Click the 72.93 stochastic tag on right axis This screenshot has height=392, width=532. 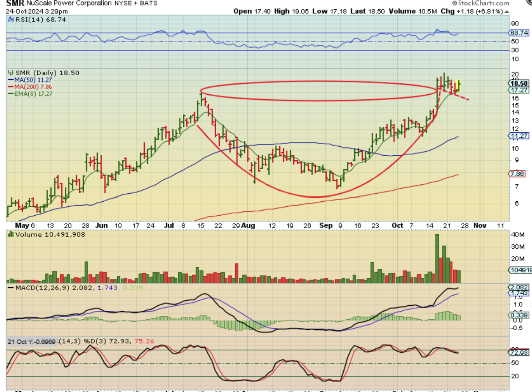point(519,352)
